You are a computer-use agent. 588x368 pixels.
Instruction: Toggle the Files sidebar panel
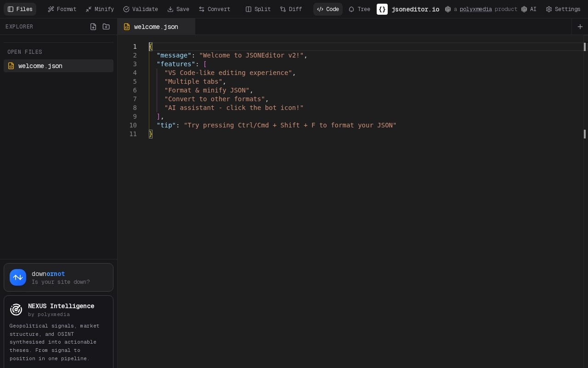[20, 9]
